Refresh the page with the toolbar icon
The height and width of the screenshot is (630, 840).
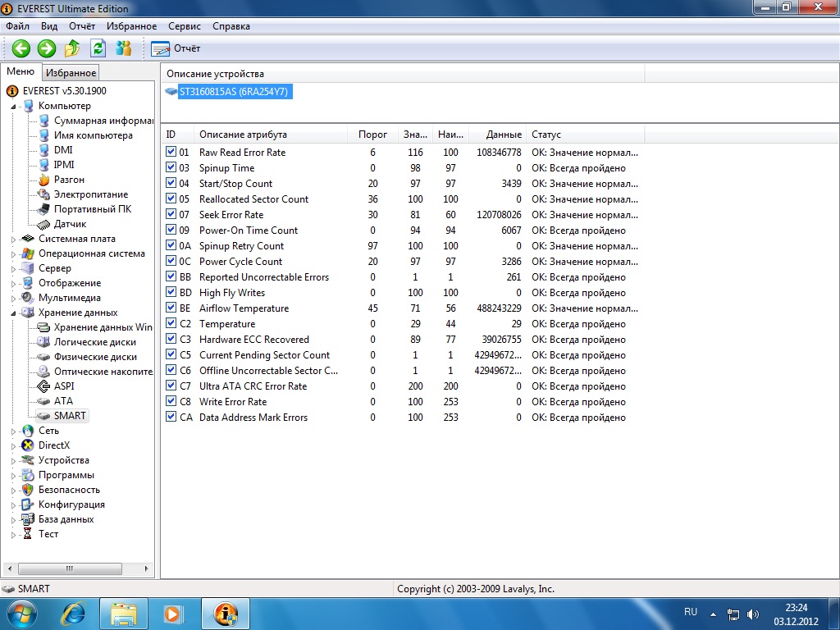point(98,48)
